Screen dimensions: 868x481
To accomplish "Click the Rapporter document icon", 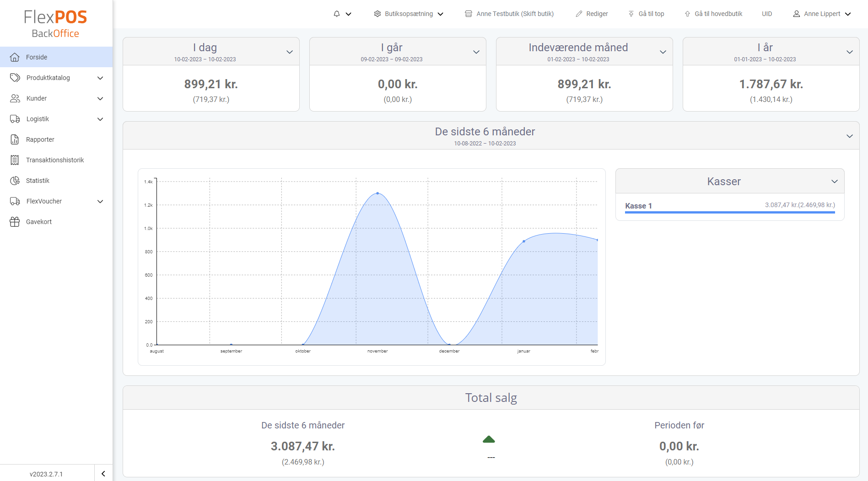I will [15, 139].
